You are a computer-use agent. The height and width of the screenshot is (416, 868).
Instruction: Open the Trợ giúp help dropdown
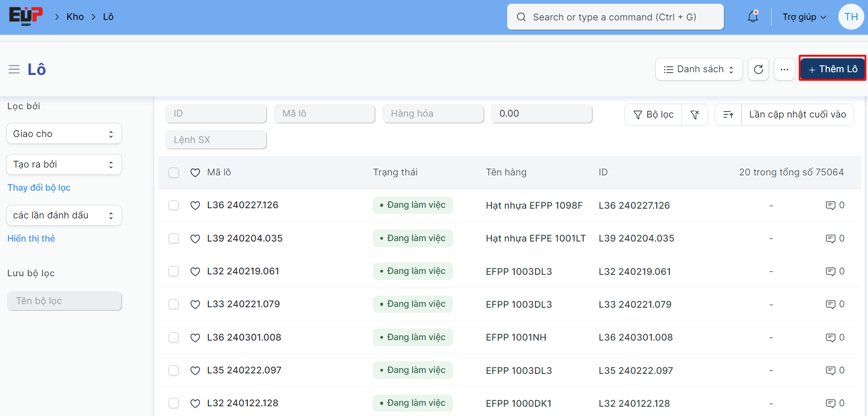(804, 17)
